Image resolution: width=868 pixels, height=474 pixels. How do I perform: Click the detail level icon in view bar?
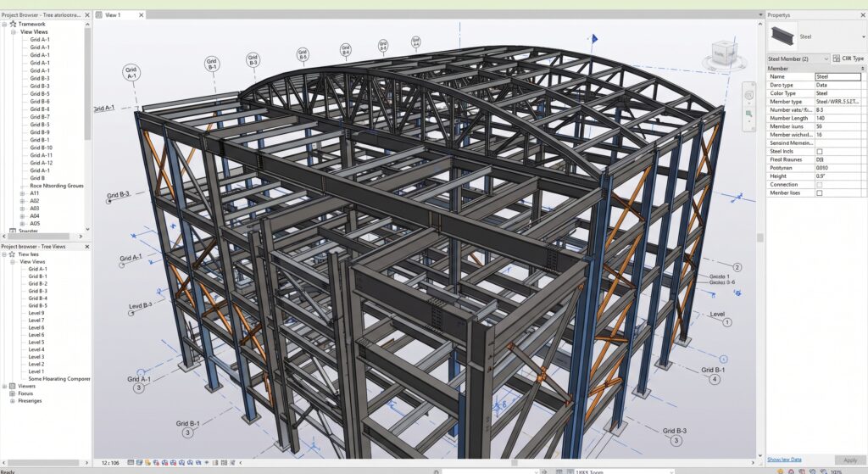(x=131, y=462)
